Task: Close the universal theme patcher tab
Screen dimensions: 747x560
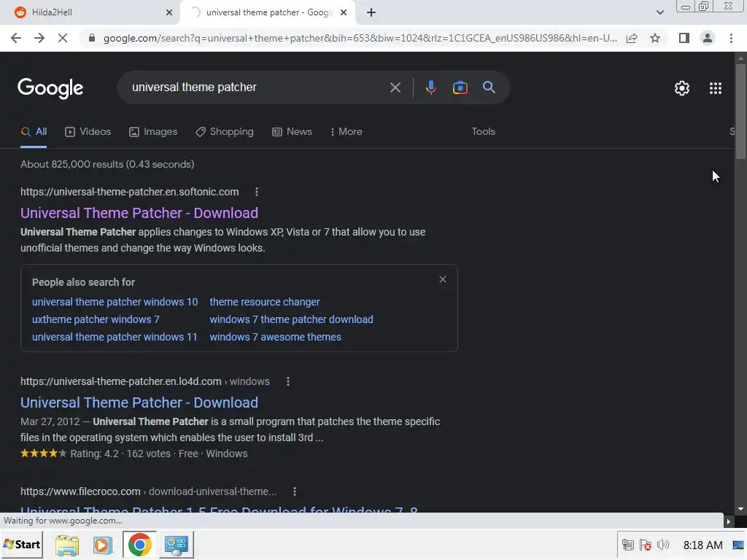Action: 344,12
